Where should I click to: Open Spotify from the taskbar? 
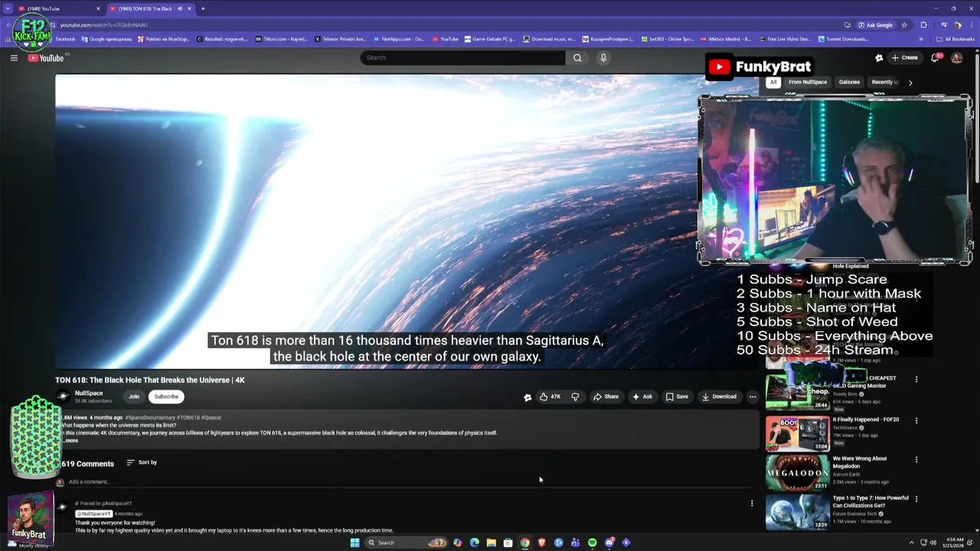click(592, 543)
